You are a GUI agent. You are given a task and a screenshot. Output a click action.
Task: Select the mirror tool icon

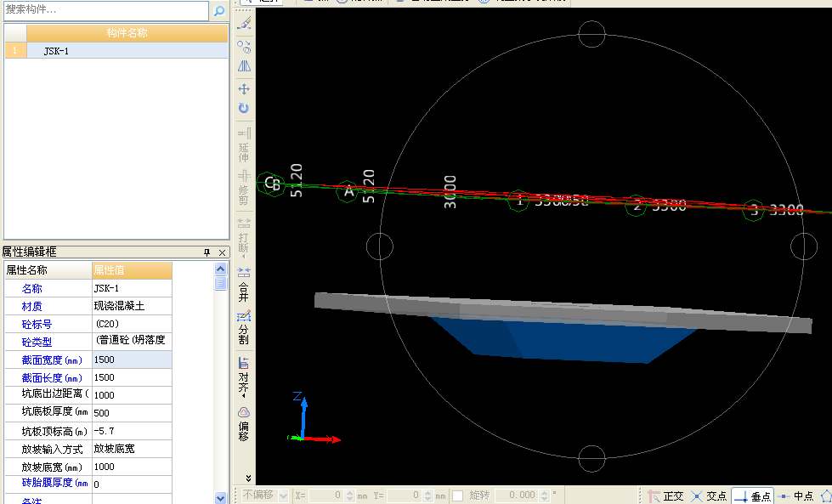click(x=244, y=66)
